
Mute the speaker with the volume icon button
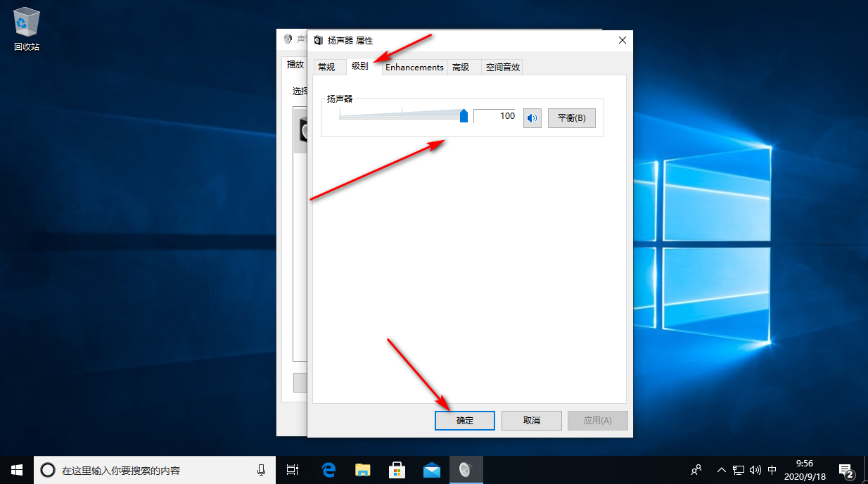(532, 118)
